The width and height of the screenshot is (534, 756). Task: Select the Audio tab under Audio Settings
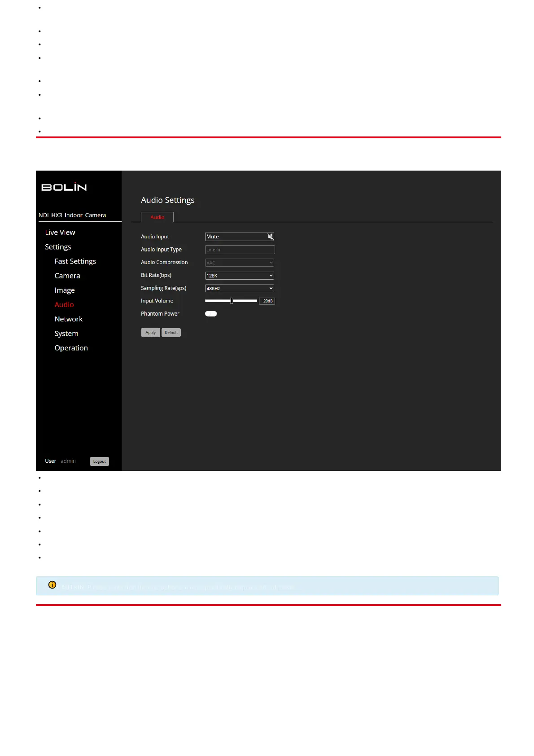157,217
